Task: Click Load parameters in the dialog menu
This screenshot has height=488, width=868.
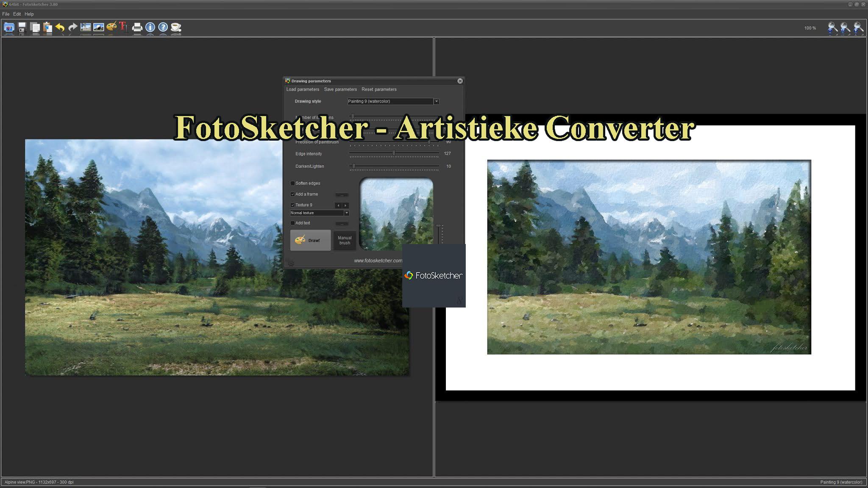Action: coord(303,89)
